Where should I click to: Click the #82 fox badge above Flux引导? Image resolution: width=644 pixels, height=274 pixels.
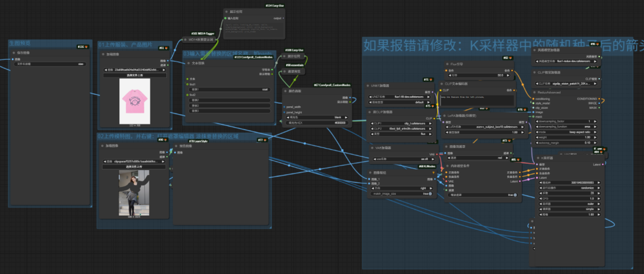point(508,58)
